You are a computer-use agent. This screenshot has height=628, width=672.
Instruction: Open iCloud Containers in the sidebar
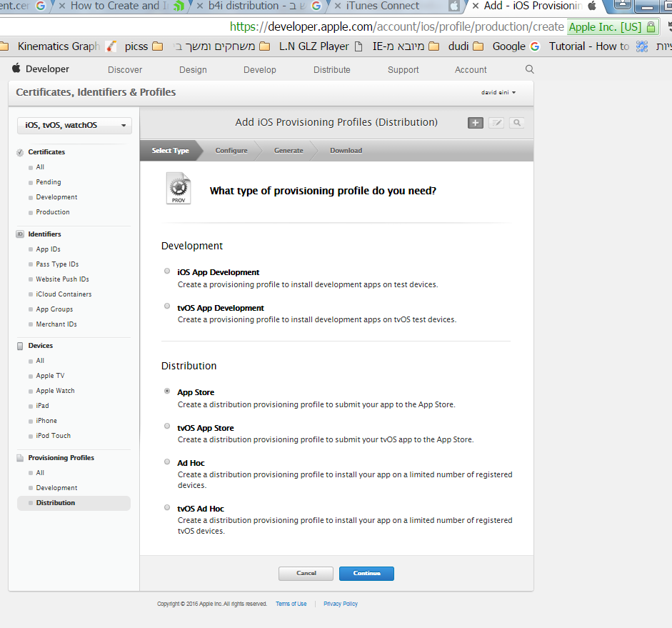tap(64, 294)
